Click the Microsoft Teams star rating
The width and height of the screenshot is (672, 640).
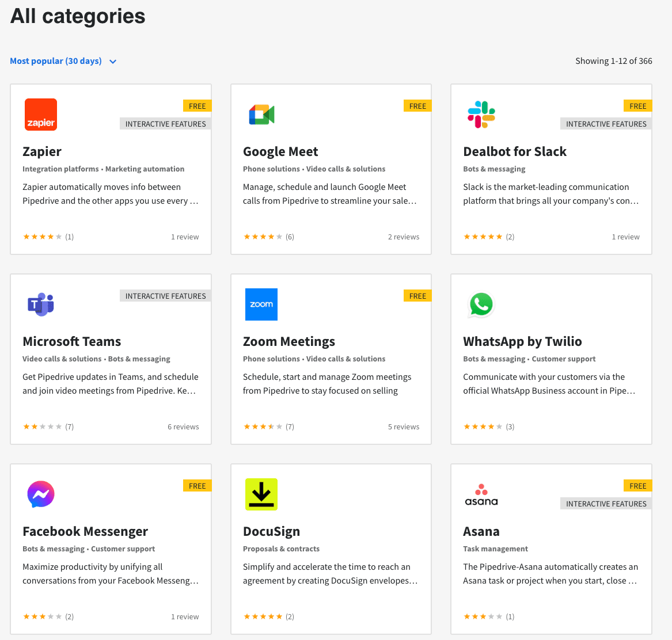pos(42,426)
